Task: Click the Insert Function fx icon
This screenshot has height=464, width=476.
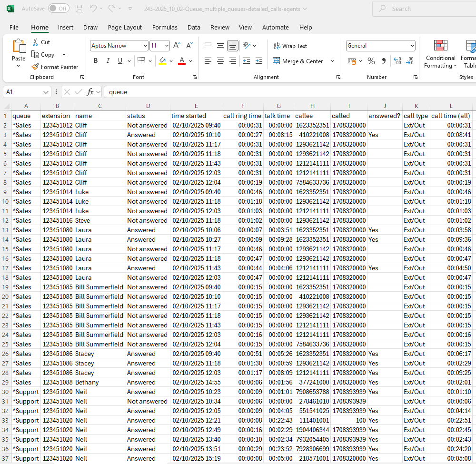Action: coord(90,92)
